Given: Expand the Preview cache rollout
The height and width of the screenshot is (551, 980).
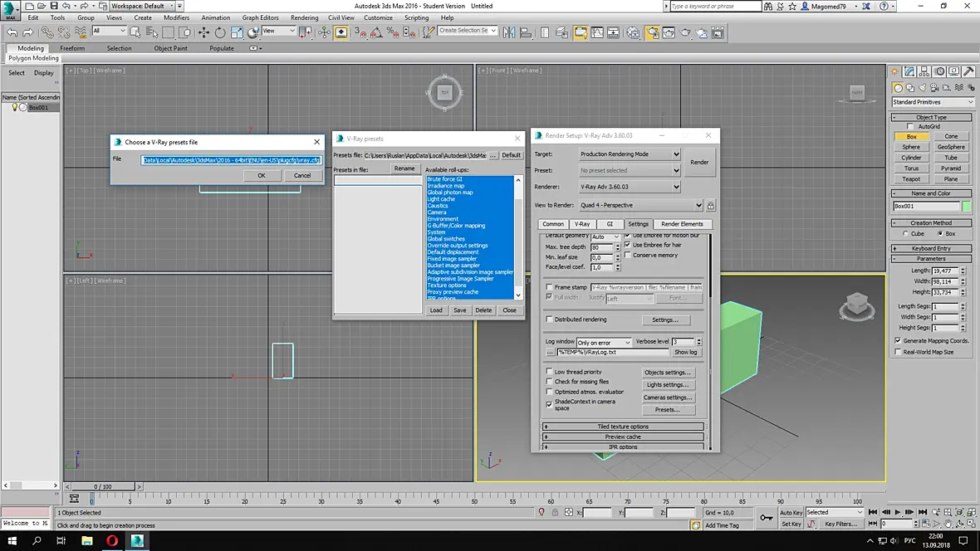Looking at the screenshot, I should pos(623,436).
